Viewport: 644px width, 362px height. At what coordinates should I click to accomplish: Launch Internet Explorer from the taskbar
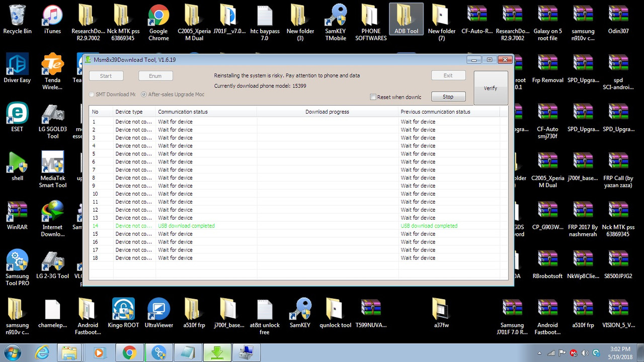click(42, 352)
